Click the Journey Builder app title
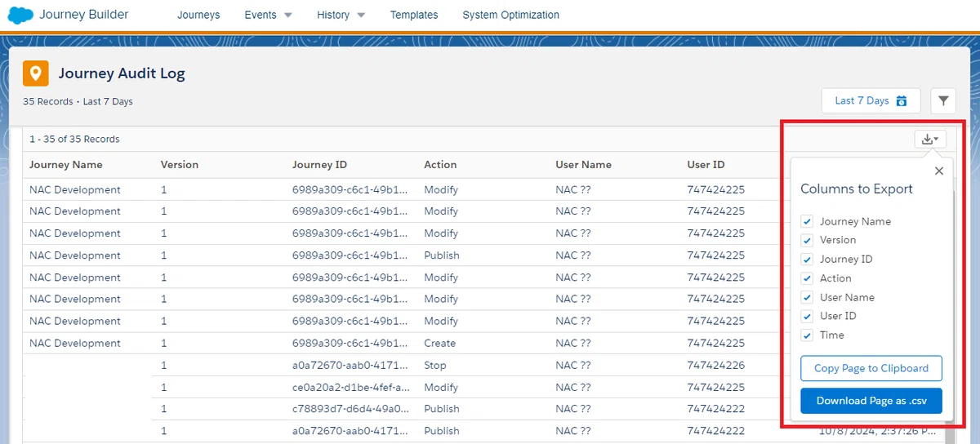 (x=84, y=15)
